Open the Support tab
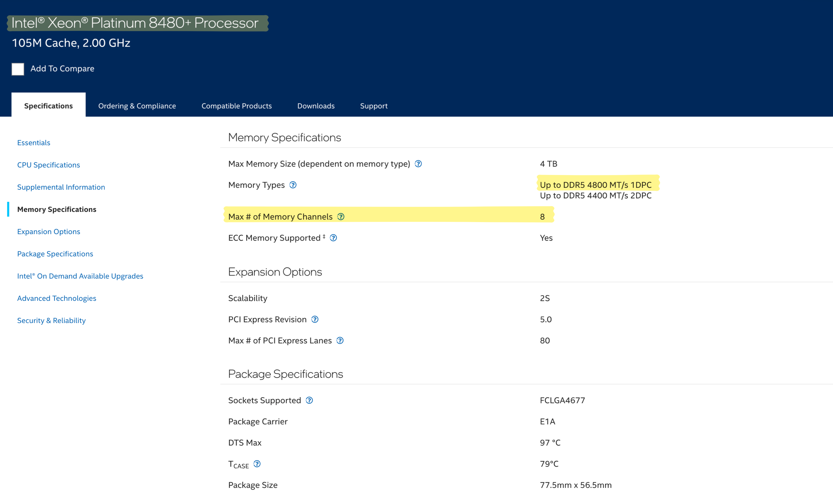 374,106
